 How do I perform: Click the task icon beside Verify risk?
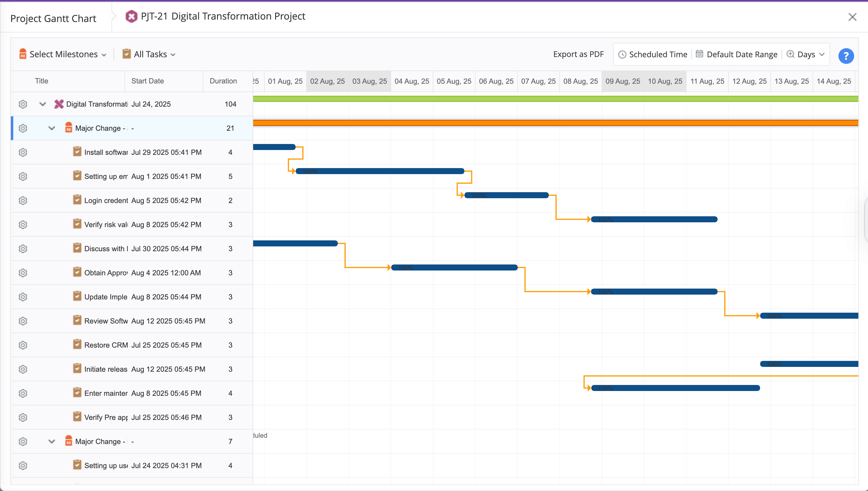click(x=77, y=224)
